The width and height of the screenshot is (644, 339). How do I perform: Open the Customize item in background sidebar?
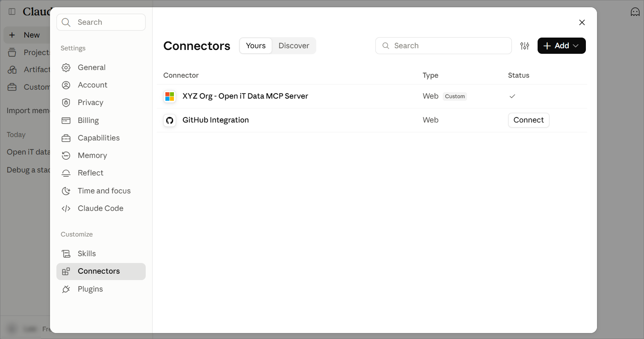[28, 87]
